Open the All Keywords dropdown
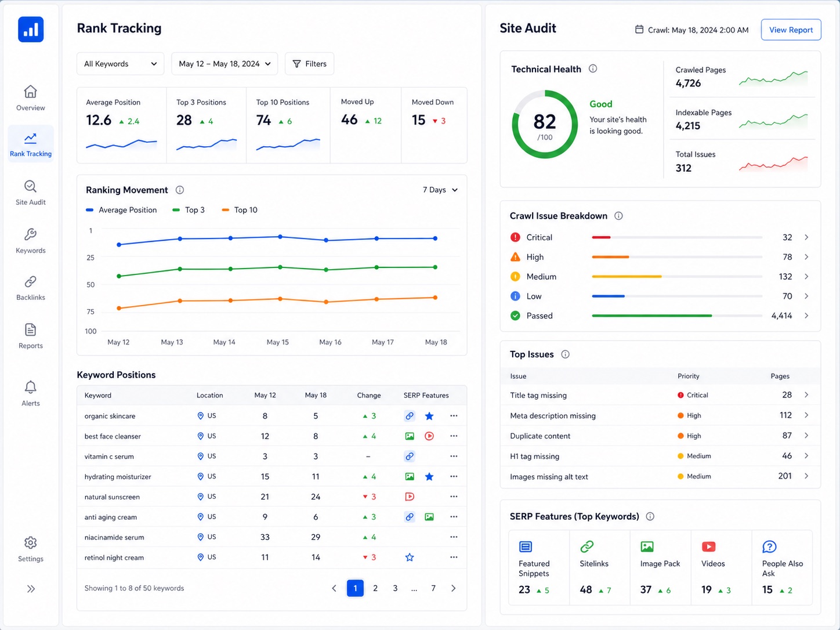 point(121,64)
